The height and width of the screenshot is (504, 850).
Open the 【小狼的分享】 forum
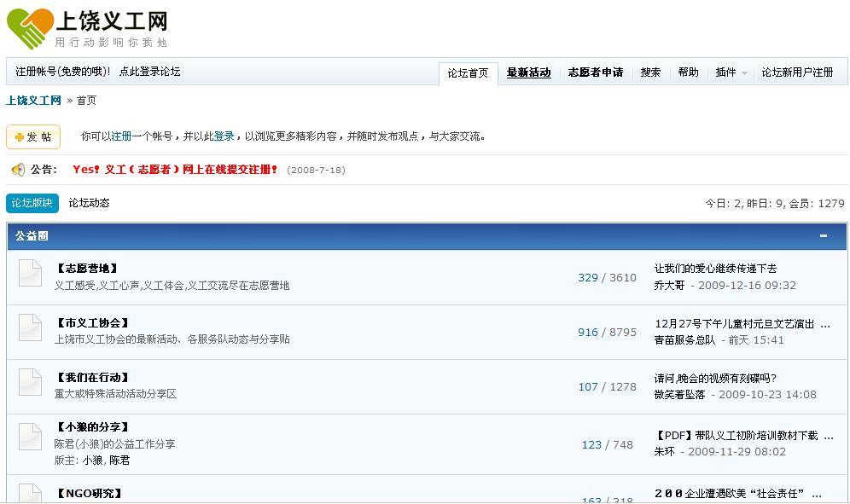click(93, 427)
